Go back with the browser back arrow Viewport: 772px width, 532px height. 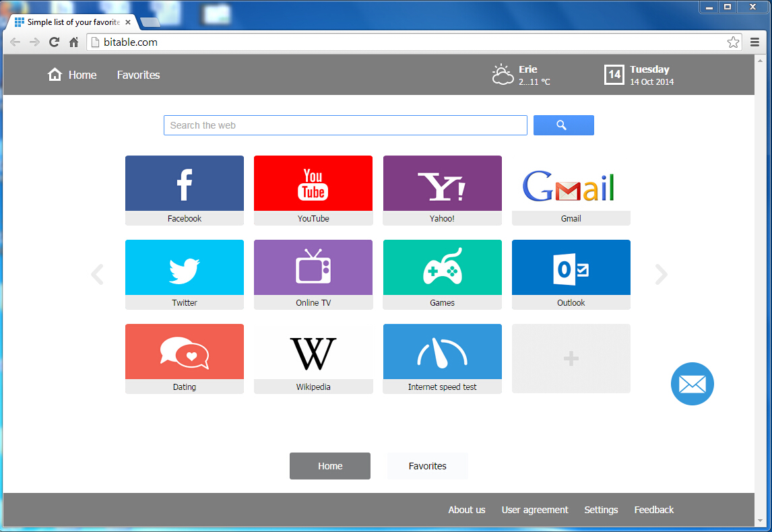(15, 42)
